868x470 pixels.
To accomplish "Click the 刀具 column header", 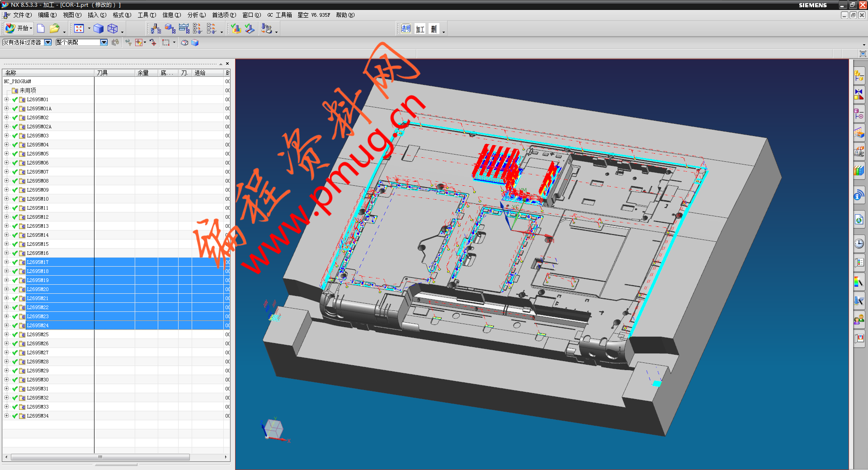I will [114, 73].
